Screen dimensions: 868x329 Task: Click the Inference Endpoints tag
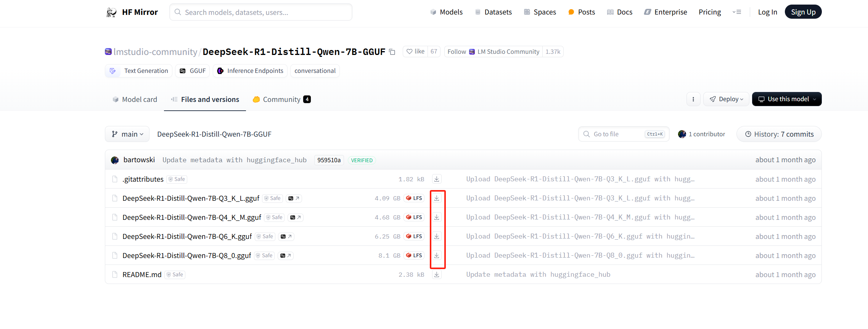[250, 71]
